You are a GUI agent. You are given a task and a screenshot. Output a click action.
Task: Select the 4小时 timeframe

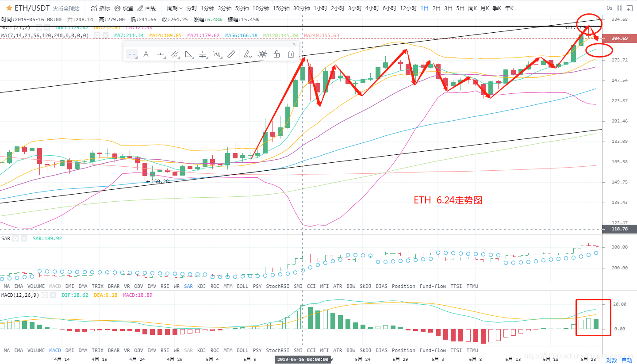[x=372, y=8]
